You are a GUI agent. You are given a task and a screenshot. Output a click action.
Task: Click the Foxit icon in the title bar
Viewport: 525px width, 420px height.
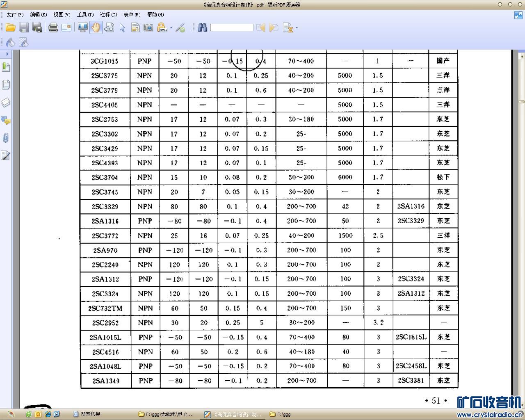[x=4, y=5]
